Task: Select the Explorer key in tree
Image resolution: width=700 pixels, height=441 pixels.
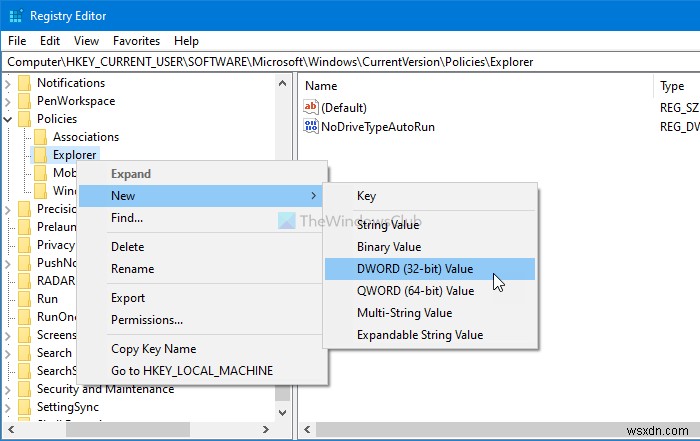Action: point(75,155)
